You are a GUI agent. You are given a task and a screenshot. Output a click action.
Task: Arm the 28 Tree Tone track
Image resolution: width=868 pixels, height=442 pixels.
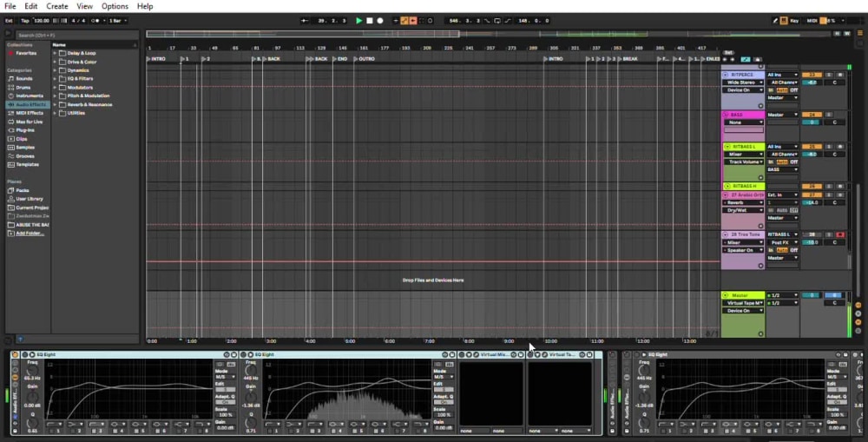pyautogui.click(x=839, y=234)
